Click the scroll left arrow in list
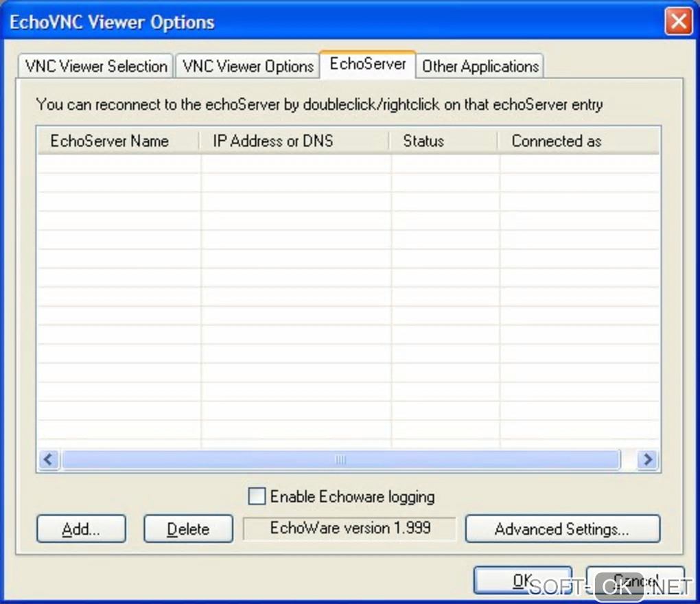The image size is (700, 604). [49, 459]
